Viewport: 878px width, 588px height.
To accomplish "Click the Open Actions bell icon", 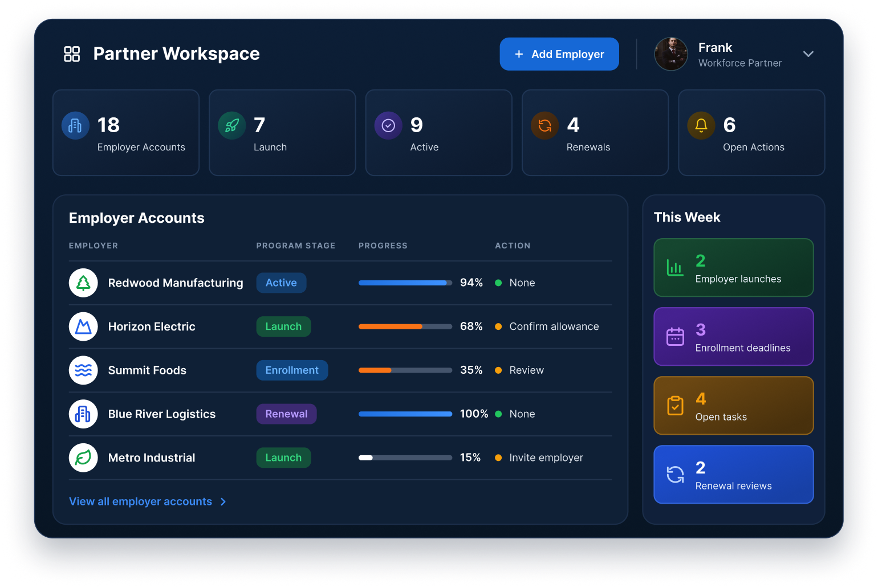I will point(701,125).
